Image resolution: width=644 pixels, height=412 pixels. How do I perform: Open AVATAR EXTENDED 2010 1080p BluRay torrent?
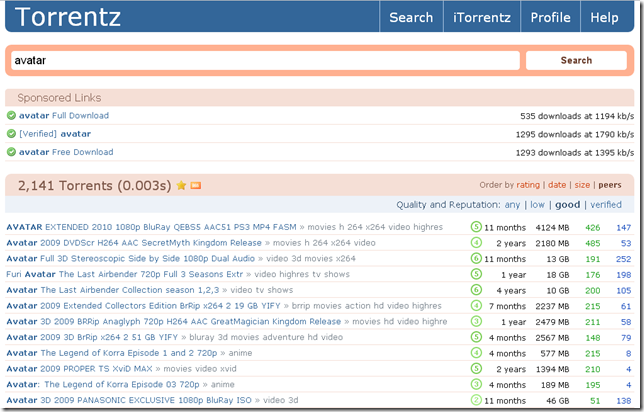coord(151,227)
